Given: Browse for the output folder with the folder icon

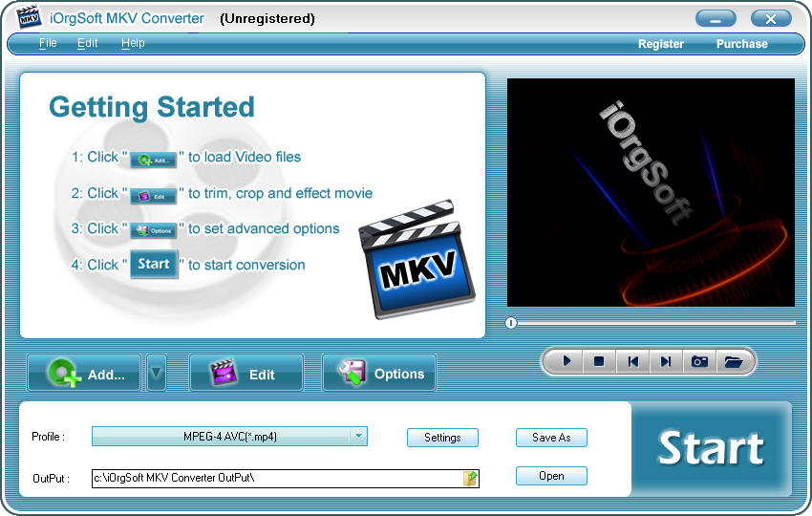Looking at the screenshot, I should point(470,478).
